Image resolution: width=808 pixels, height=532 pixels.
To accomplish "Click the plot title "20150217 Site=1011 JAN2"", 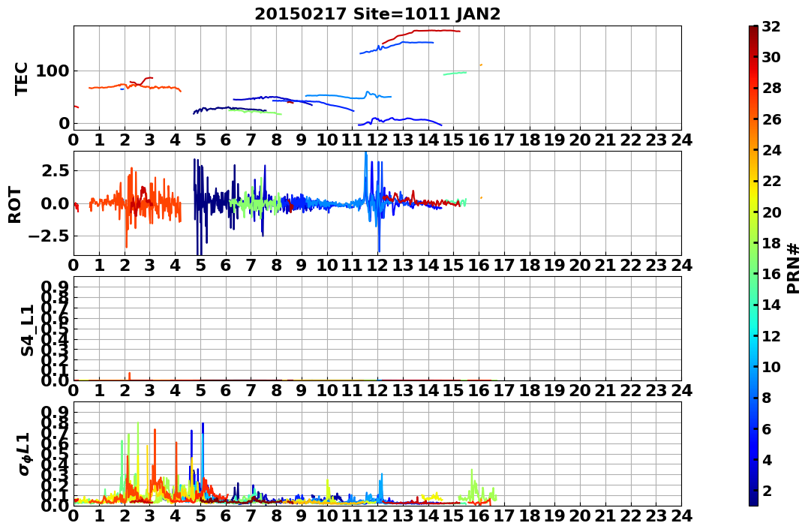I will [x=377, y=14].
